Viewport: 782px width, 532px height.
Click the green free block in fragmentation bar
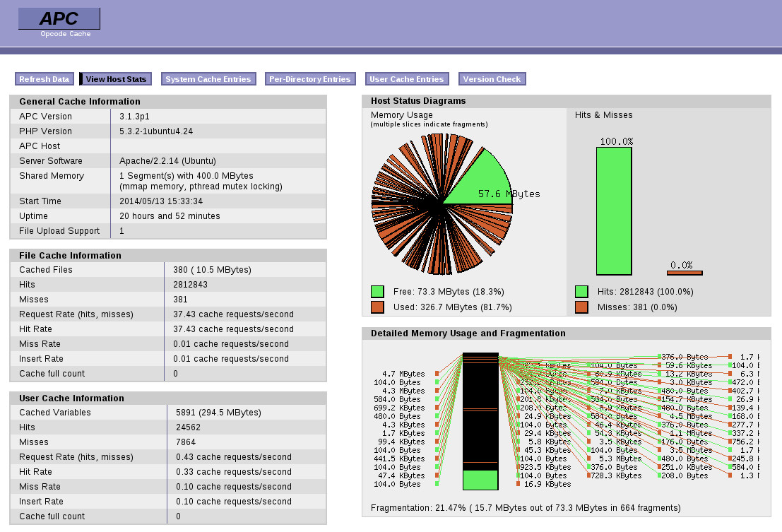pyautogui.click(x=480, y=480)
